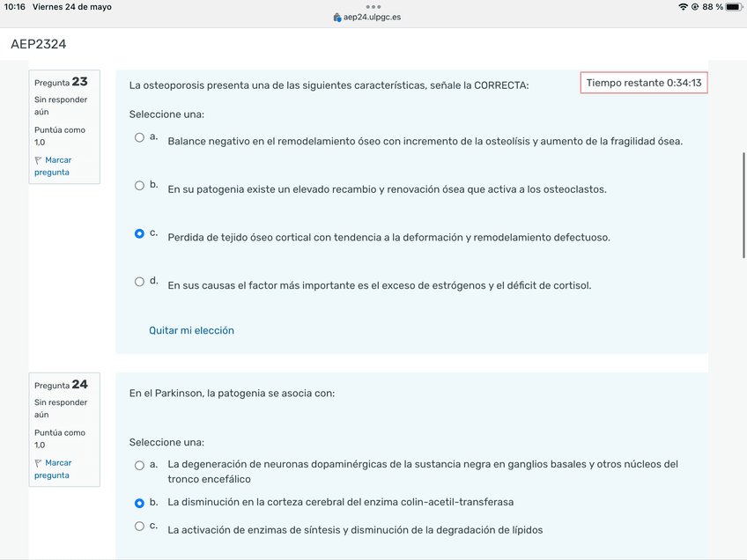Viewport: 747px width, 560px height.
Task: Tap the lock icon beside the URL
Action: point(337,18)
